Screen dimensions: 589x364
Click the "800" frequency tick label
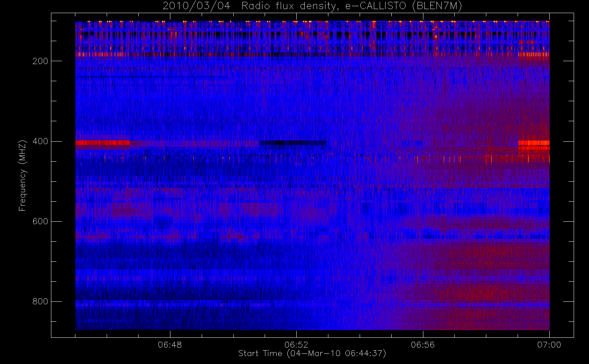tap(40, 301)
